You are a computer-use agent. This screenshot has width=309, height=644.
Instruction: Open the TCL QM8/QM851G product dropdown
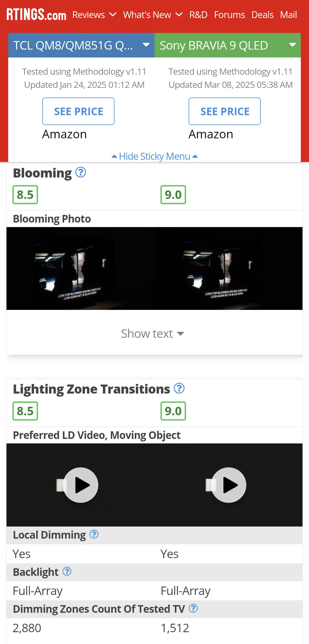pos(81,45)
